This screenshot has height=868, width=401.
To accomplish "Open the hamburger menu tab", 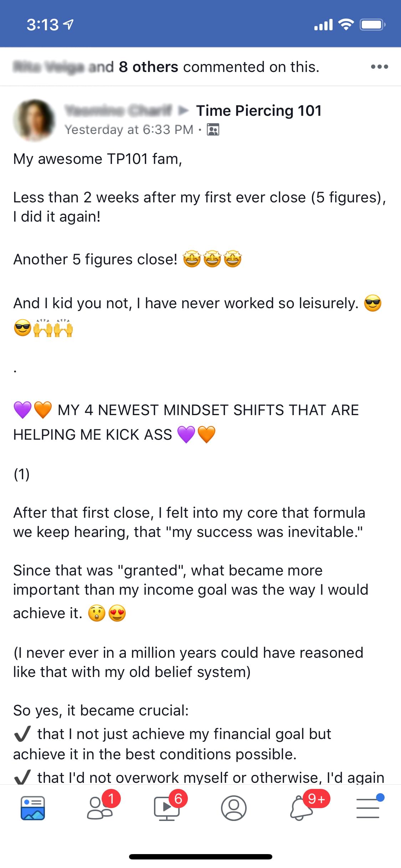I will (368, 808).
